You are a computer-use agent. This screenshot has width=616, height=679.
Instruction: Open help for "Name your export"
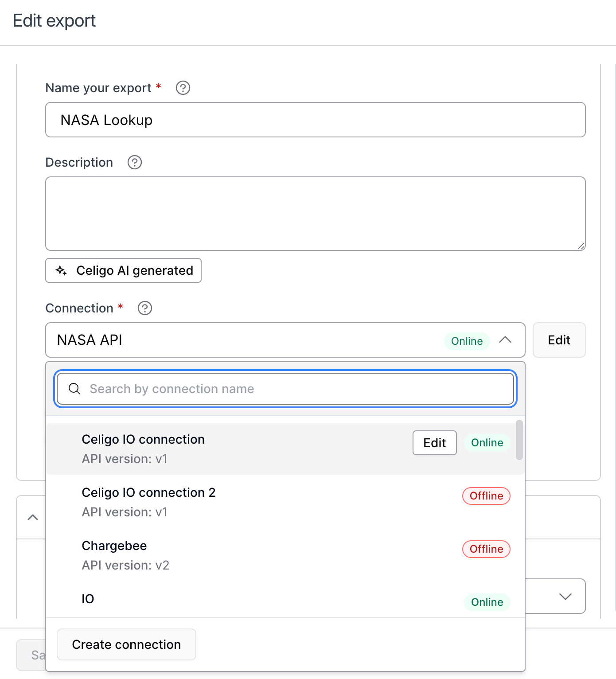tap(183, 88)
